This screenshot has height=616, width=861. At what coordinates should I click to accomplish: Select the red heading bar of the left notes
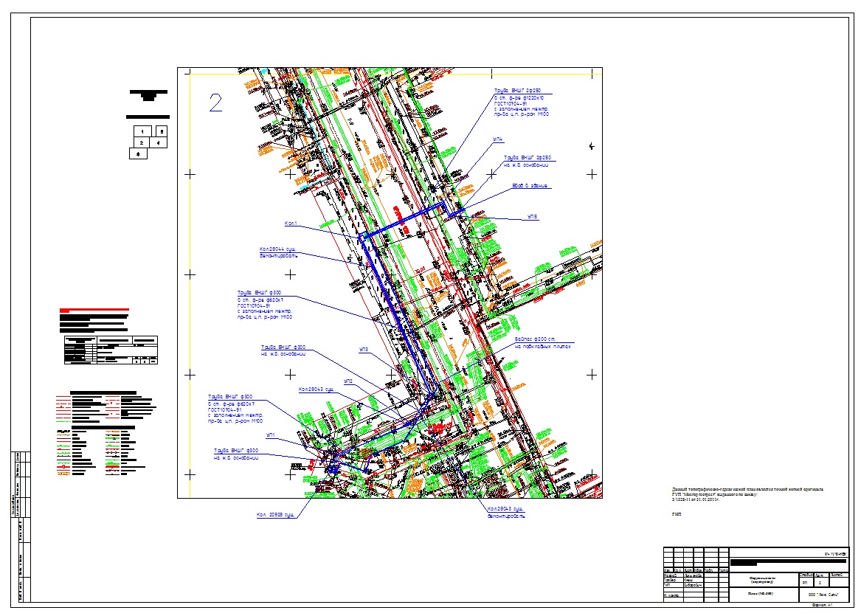click(94, 310)
